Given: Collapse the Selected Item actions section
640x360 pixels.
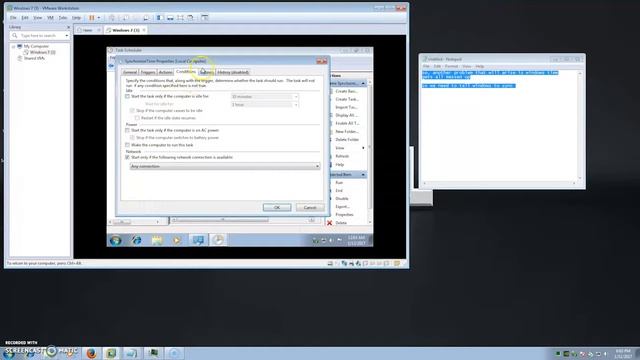Looking at the screenshot, I should point(363,175).
